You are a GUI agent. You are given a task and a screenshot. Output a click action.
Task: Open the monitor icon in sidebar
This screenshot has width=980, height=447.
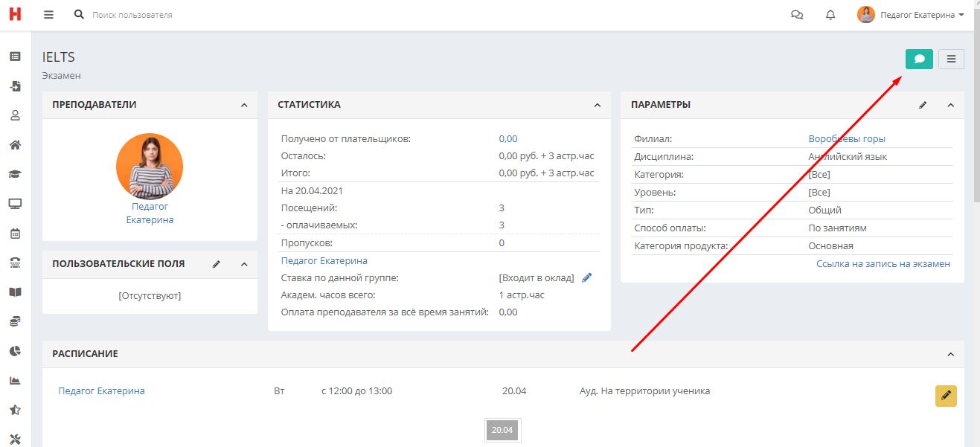pos(15,204)
